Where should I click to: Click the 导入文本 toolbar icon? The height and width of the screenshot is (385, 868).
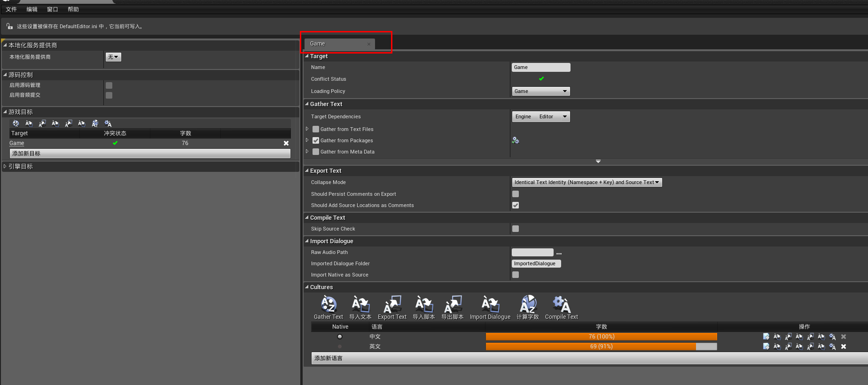click(x=360, y=308)
